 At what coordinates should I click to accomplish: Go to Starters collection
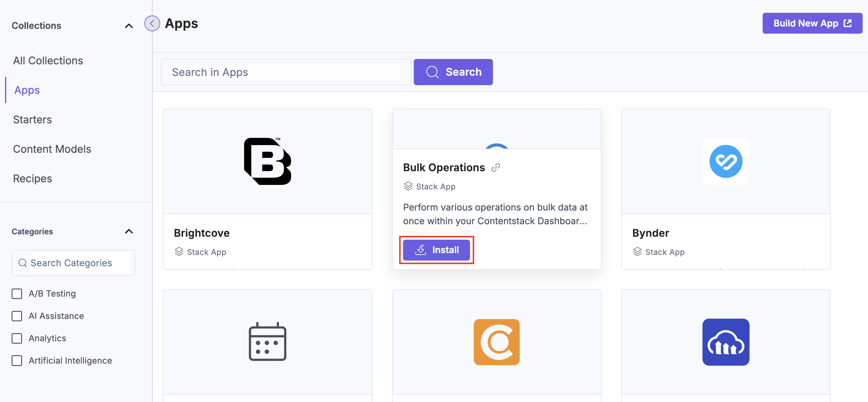point(32,120)
